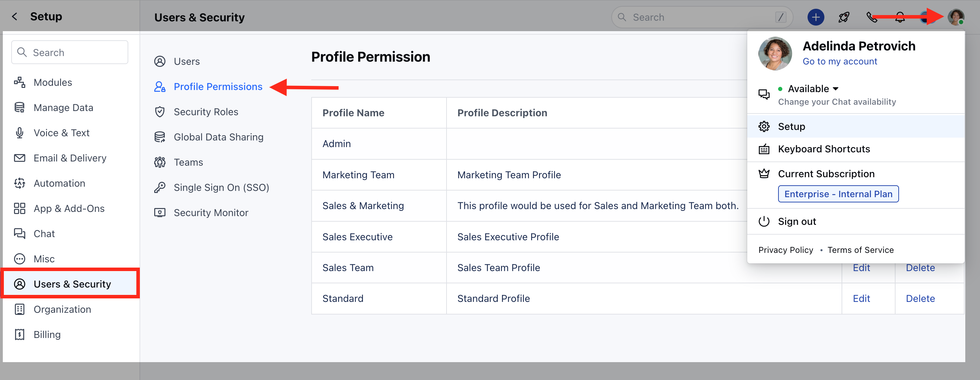Click the Sign out power icon
980x380 pixels.
tap(764, 222)
